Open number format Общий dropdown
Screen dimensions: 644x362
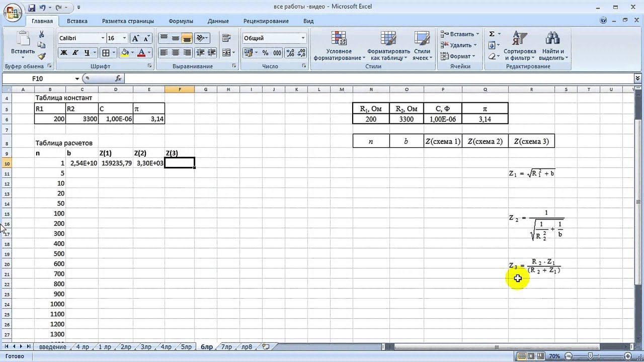303,38
